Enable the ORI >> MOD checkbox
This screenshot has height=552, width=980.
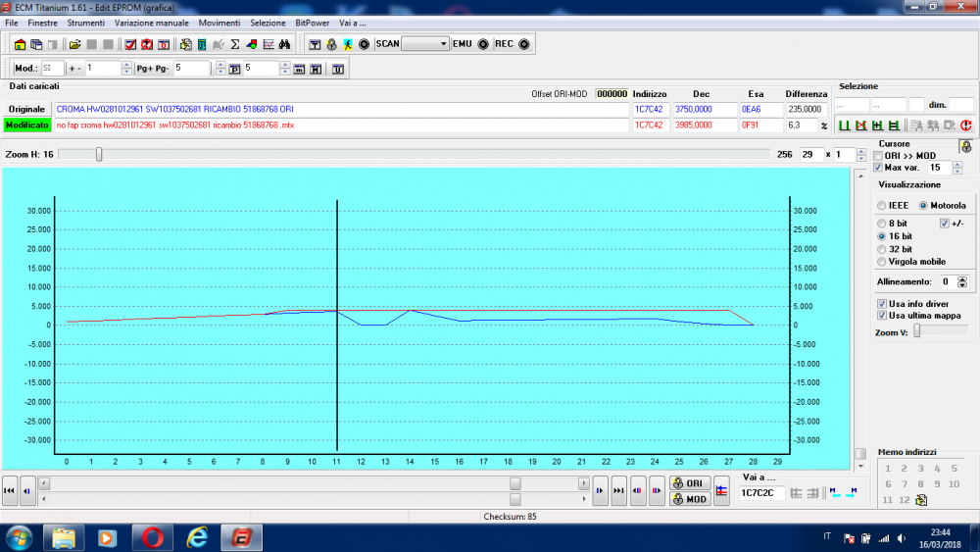click(878, 156)
